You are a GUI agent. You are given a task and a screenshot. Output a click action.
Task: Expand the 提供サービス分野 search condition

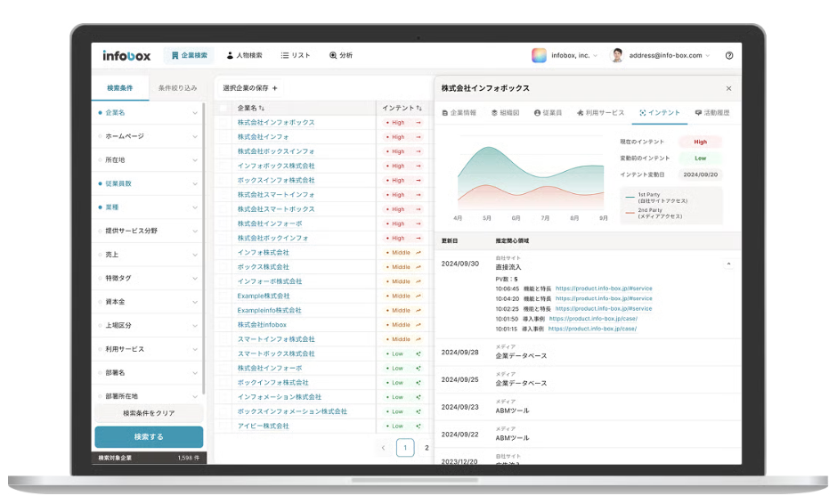(x=148, y=231)
